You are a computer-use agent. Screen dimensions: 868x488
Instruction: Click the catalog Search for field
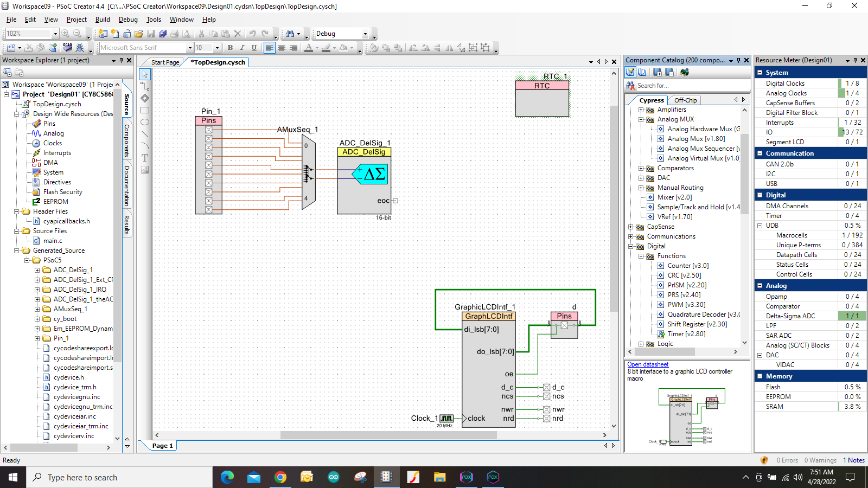pos(692,86)
